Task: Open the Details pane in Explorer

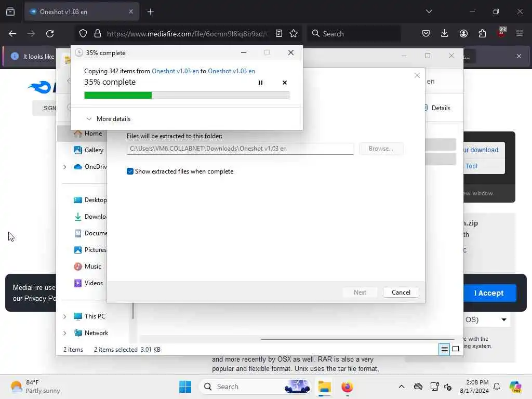Action: pos(437,108)
